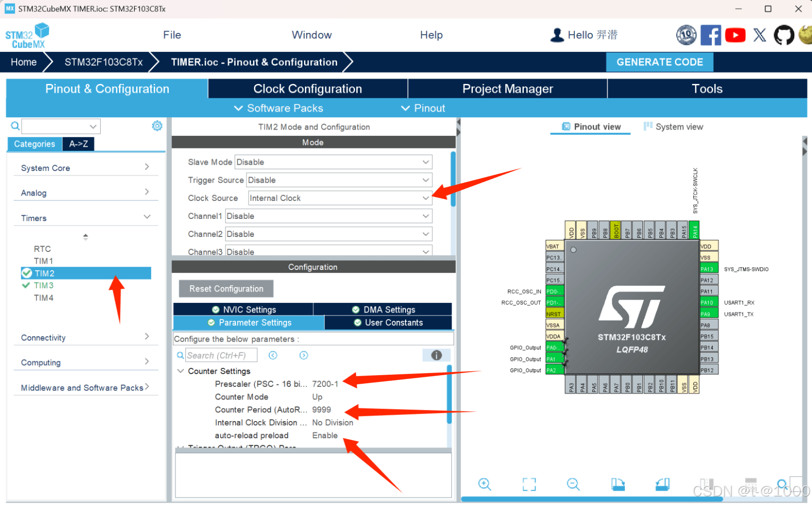The image size is (812, 505).
Task: Select the PA9 USART1_TX pin
Action: (709, 314)
